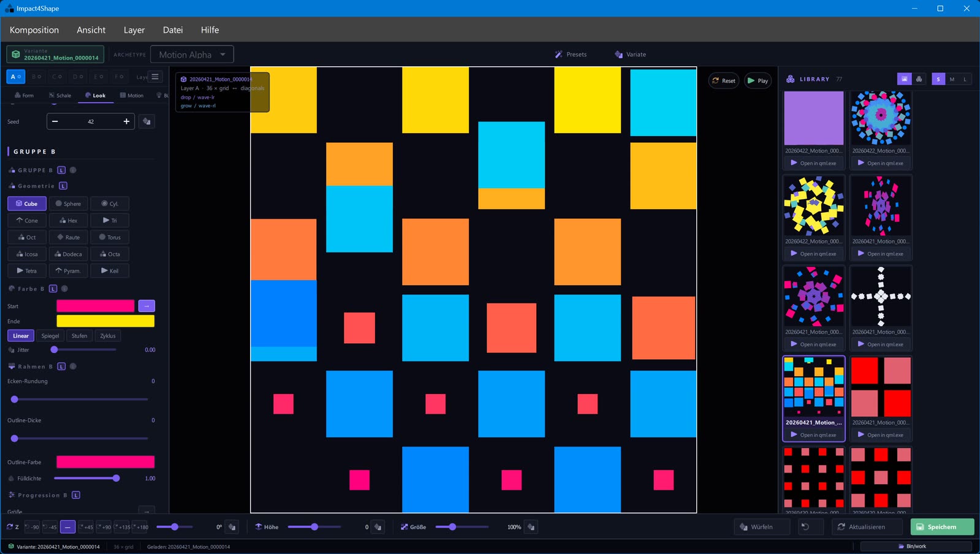Expand the Progression B section

tap(39, 495)
